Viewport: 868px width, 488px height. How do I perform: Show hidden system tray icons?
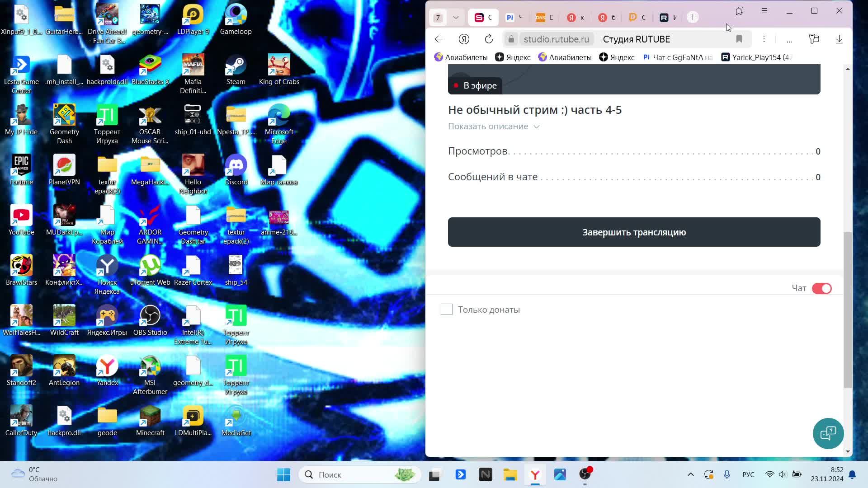pyautogui.click(x=690, y=474)
